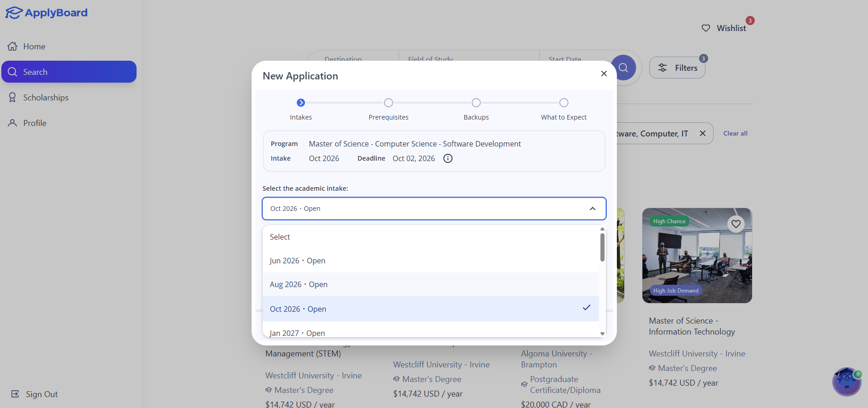
Task: Remove the Computer, IT filter chip
Action: point(703,133)
